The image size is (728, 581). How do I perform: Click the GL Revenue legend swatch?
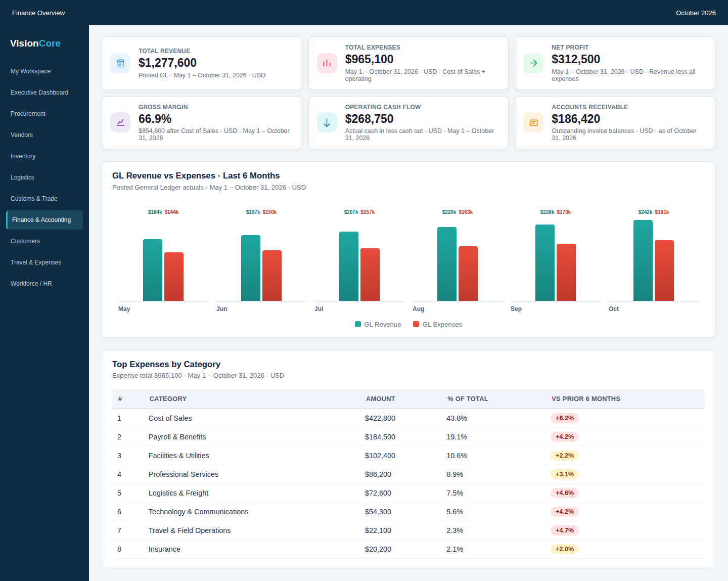click(x=358, y=325)
